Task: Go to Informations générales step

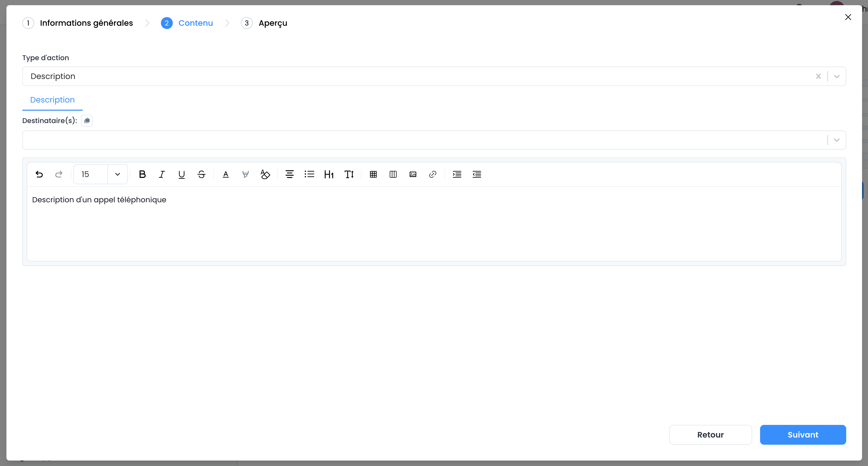Action: tap(86, 23)
